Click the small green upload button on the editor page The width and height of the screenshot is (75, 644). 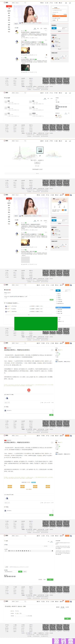20,572
